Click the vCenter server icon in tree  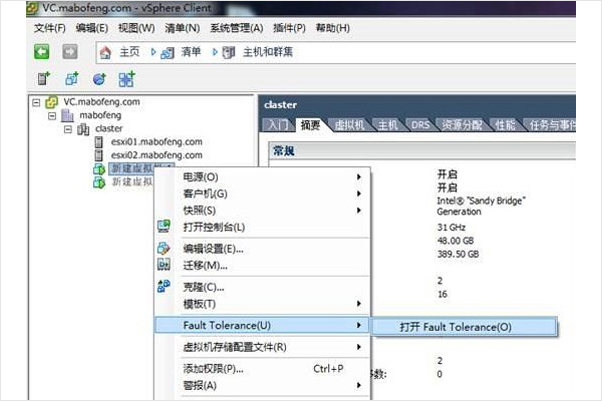[52, 102]
